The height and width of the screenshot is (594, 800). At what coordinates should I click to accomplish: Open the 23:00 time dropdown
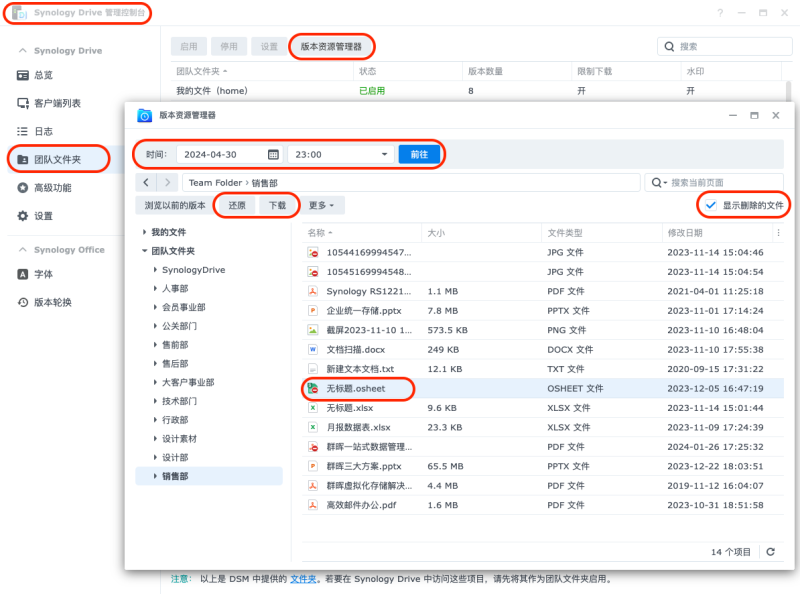[x=341, y=154]
